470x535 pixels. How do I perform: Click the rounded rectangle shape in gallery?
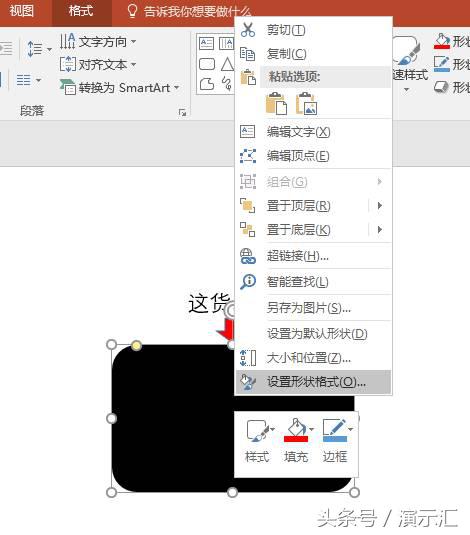pyautogui.click(x=206, y=64)
